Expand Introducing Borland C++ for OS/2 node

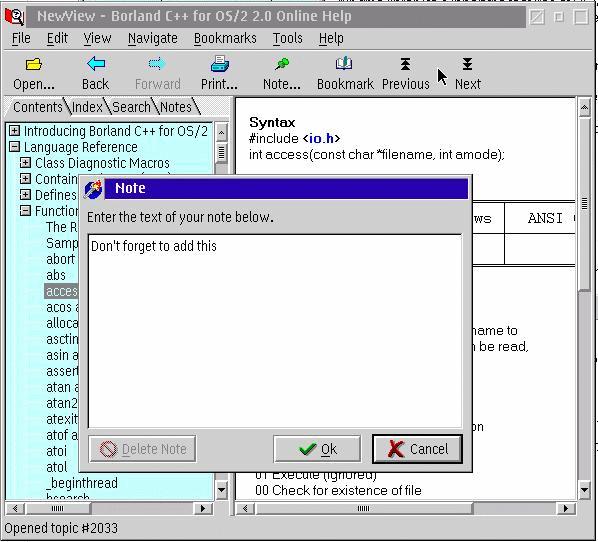pyautogui.click(x=14, y=130)
